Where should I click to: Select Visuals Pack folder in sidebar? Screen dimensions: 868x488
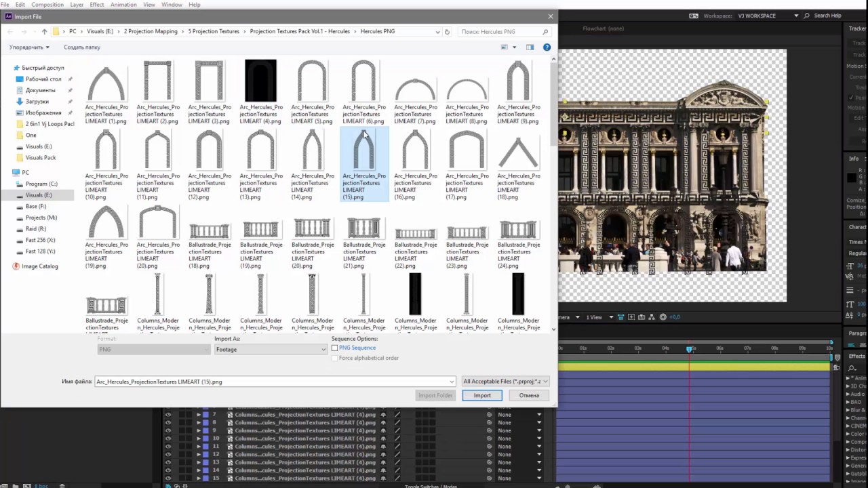[41, 158]
